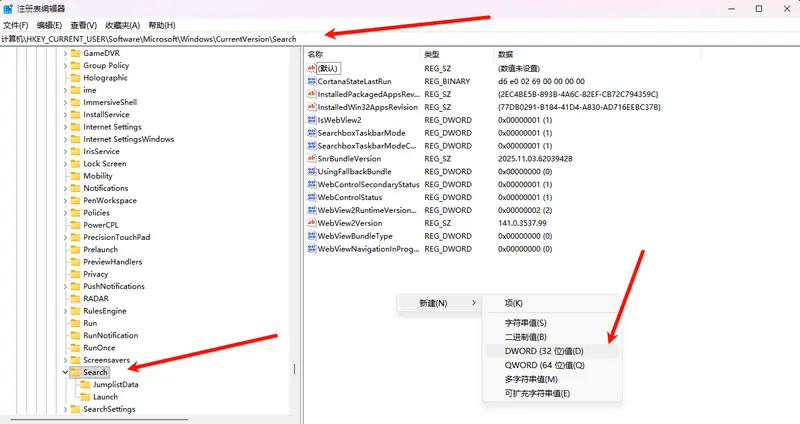Click the JumplistData folder icon
Viewport: 800px width, 424px height.
tap(85, 384)
